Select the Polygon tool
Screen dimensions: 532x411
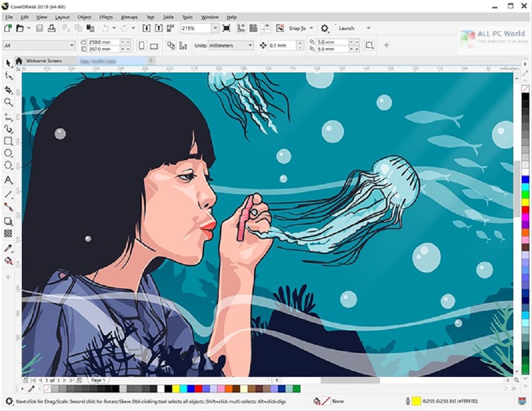(8, 166)
